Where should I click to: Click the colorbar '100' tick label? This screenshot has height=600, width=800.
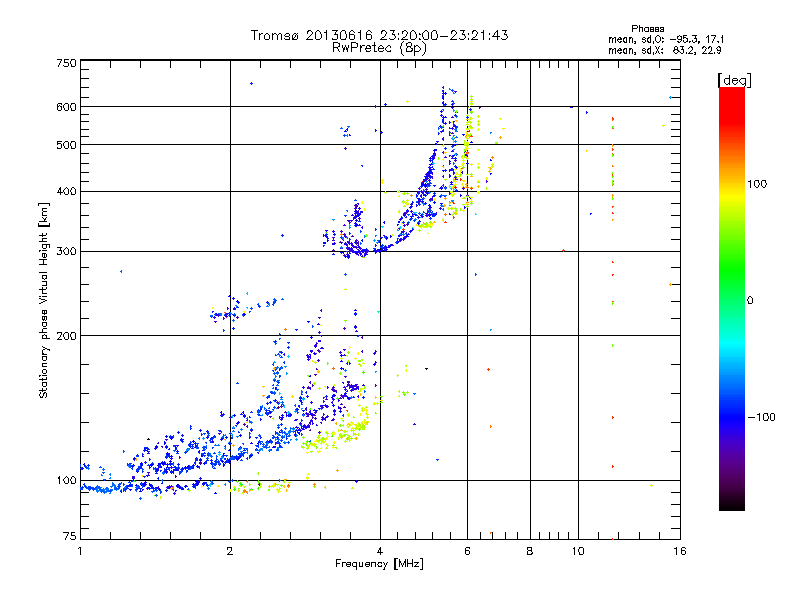point(757,184)
